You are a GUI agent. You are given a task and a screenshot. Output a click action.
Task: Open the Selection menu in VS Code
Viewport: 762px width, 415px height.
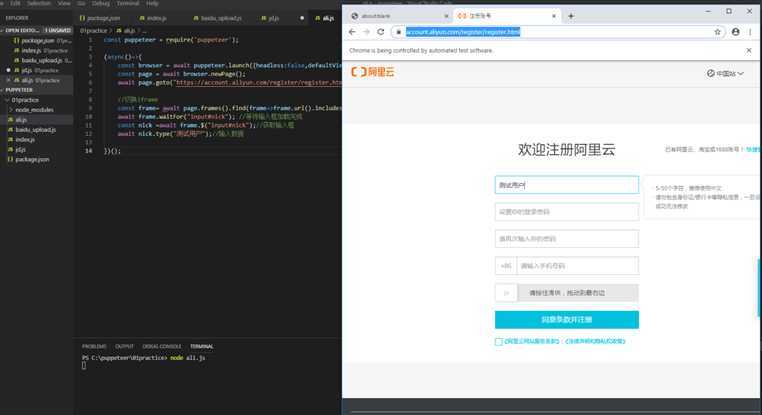tap(39, 3)
